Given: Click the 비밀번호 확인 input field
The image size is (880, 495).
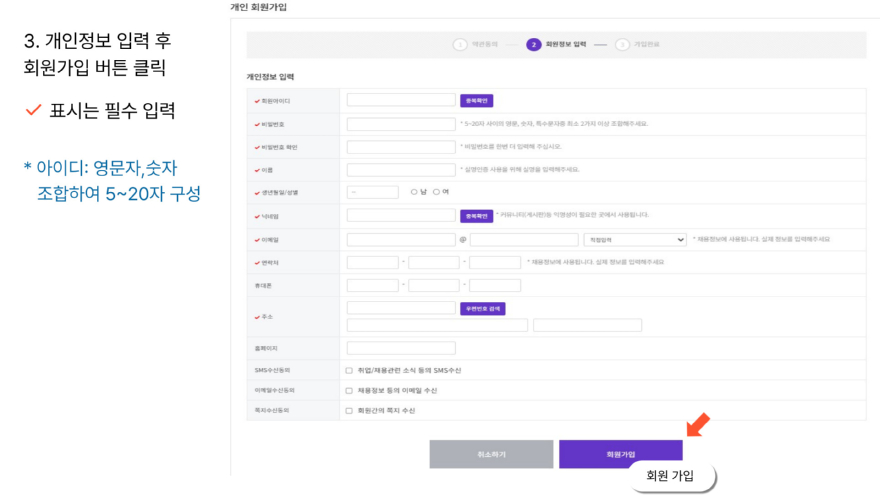Looking at the screenshot, I should (401, 147).
